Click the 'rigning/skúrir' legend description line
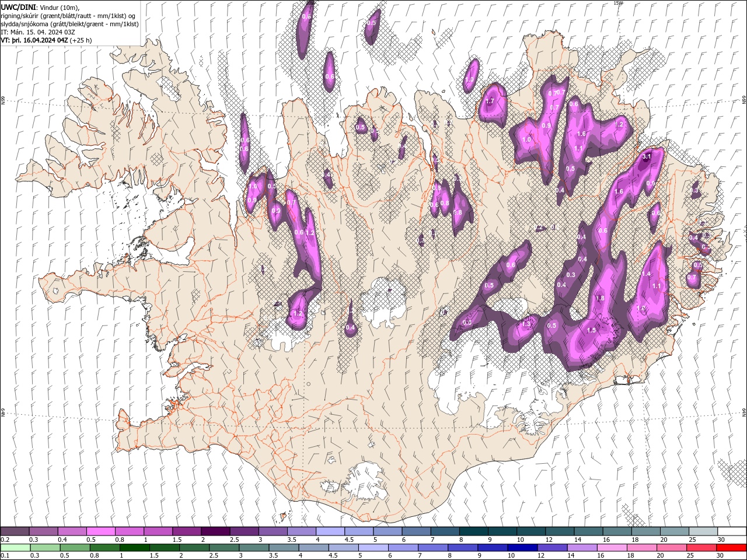Viewport: 747px width, 560px height. click(68, 16)
